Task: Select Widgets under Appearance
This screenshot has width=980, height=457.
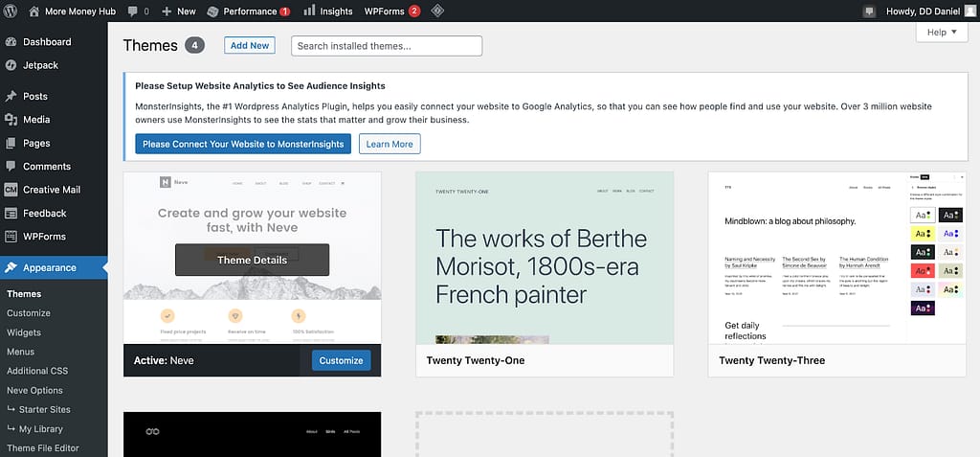Action: (x=24, y=332)
